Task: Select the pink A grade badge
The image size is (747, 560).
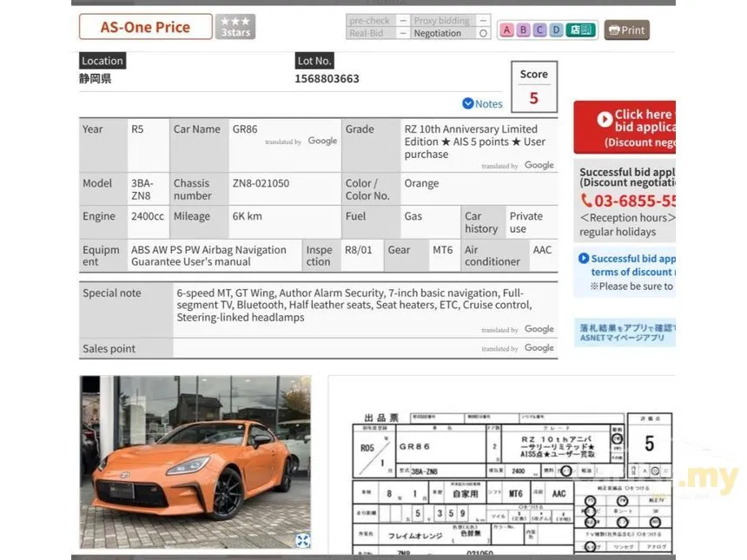Action: (x=506, y=30)
